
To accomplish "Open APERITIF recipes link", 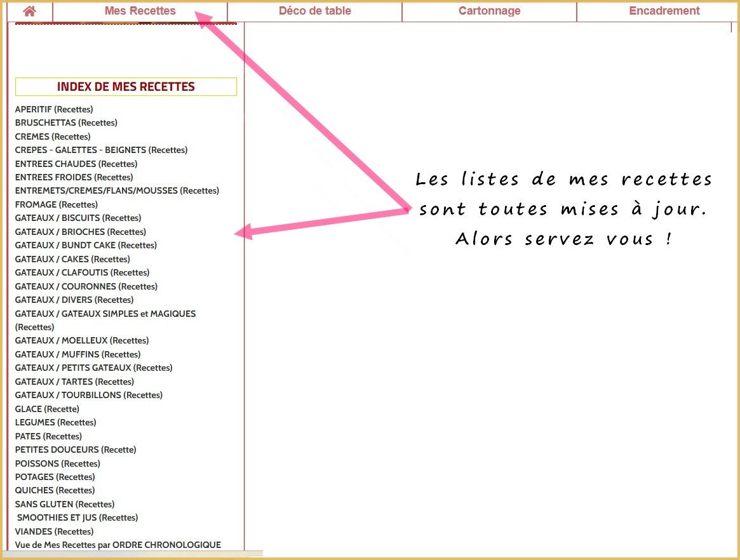I will tap(54, 109).
